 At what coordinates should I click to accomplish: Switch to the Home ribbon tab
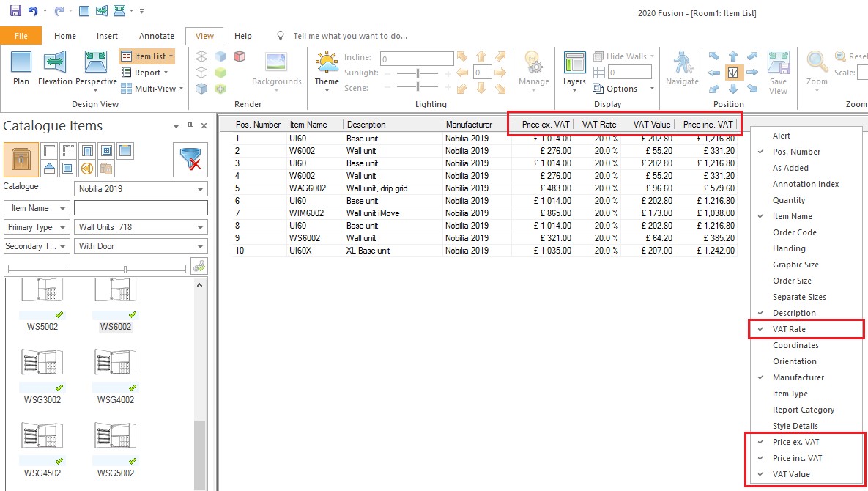coord(65,36)
